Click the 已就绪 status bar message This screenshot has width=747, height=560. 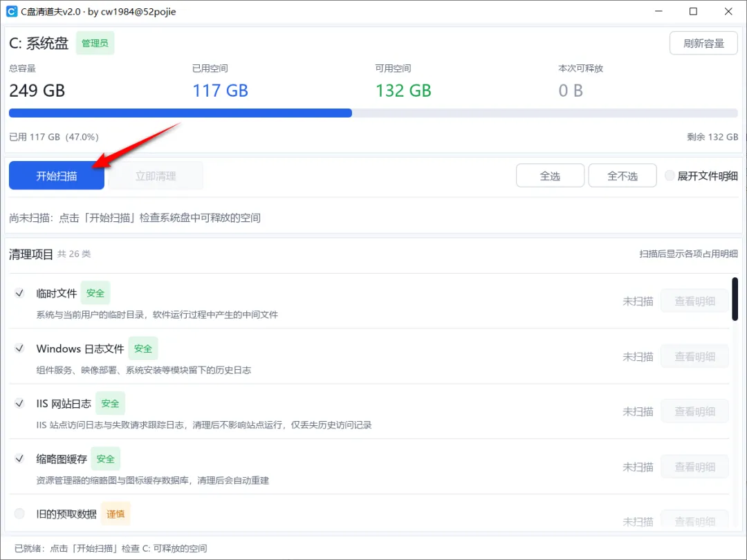[x=111, y=548]
